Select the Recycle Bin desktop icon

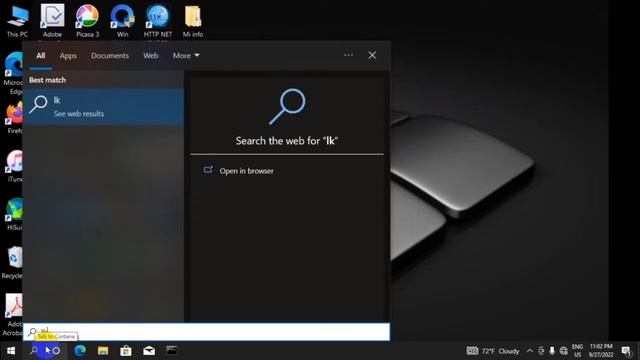click(x=13, y=263)
